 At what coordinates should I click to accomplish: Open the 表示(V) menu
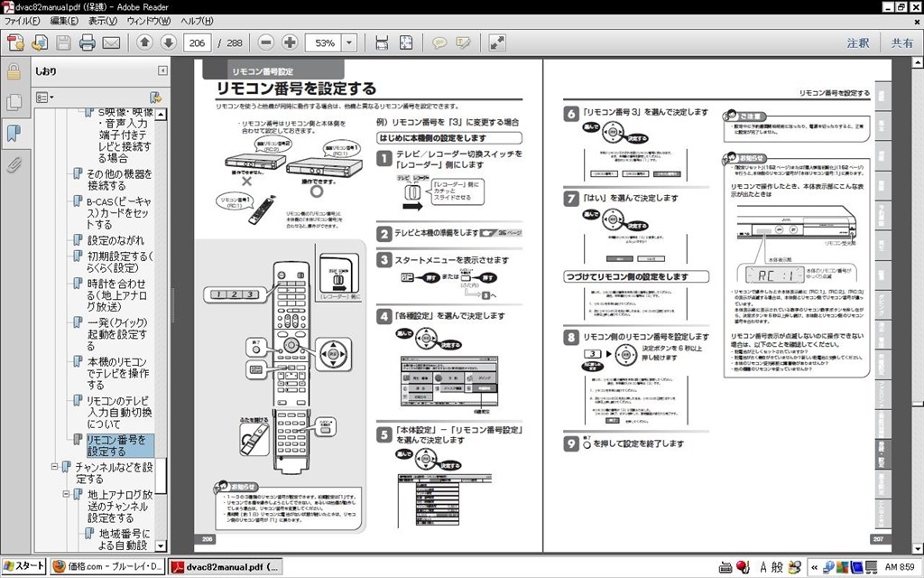pos(103,21)
